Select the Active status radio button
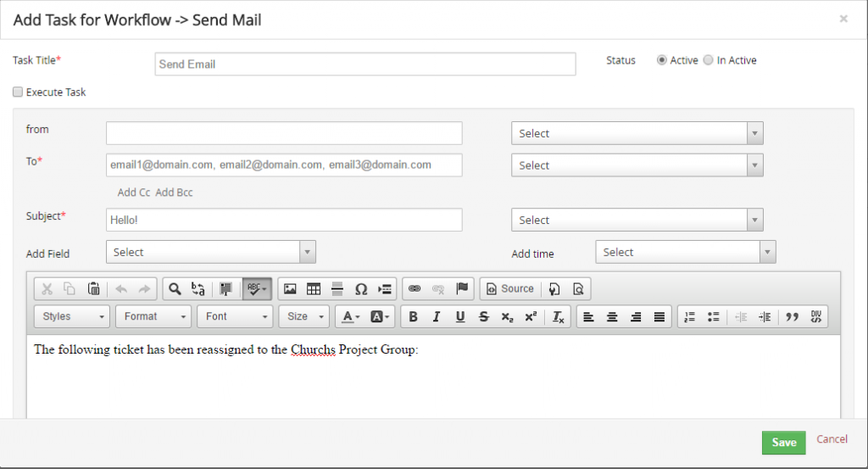This screenshot has height=469, width=868. [661, 60]
